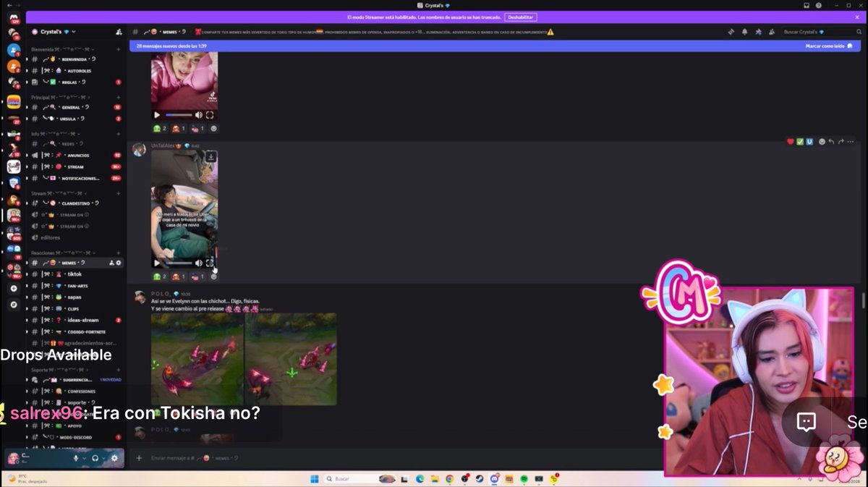Toggle microphone mute in user panel
868x487 pixels.
tap(76, 458)
